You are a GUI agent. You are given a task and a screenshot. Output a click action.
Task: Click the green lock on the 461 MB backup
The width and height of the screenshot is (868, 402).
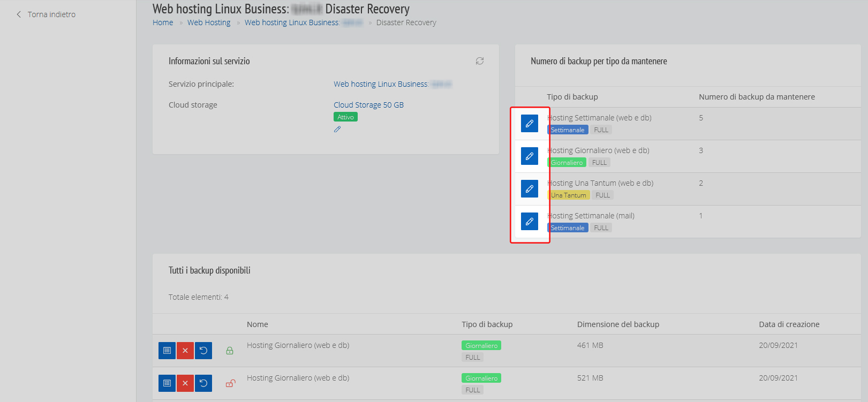click(x=230, y=351)
